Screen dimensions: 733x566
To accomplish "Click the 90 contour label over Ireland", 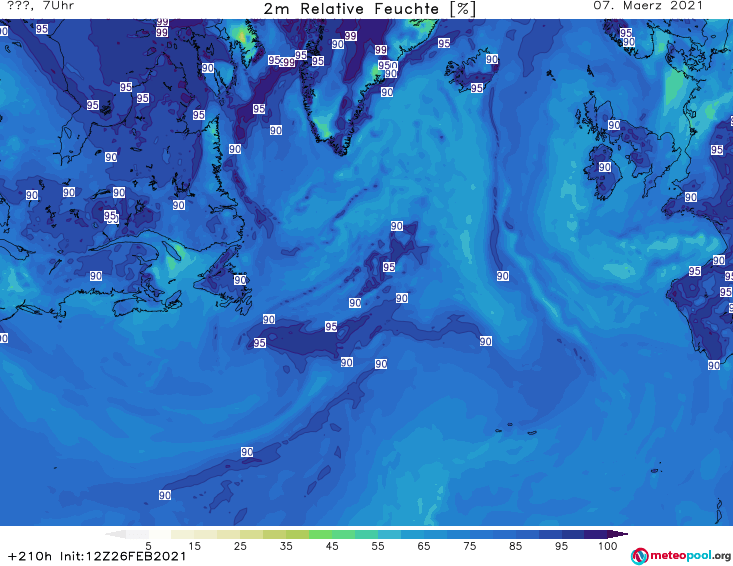I will point(605,167).
